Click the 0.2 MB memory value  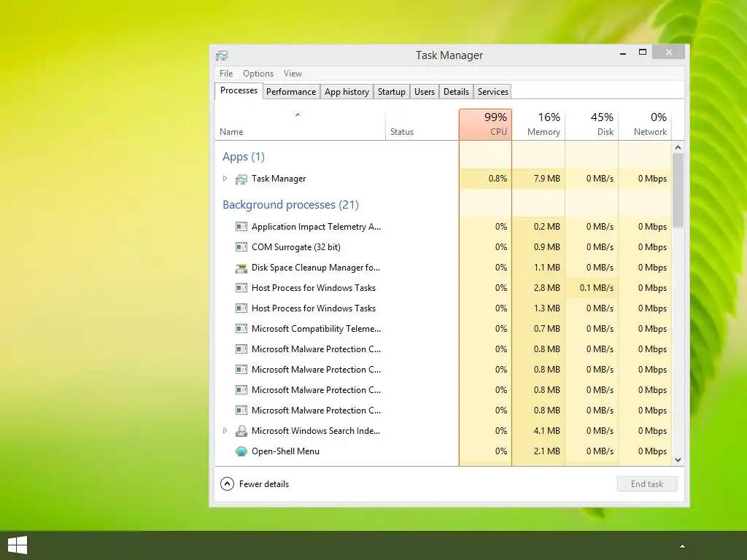coord(547,226)
